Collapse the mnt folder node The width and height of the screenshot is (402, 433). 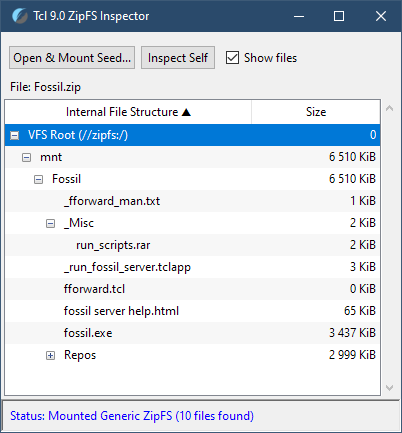pyautogui.click(x=26, y=157)
